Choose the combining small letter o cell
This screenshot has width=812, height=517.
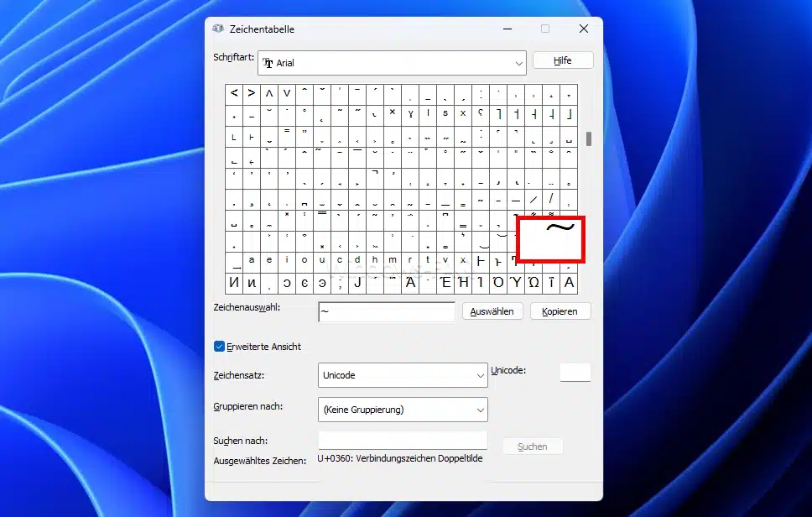click(x=304, y=262)
